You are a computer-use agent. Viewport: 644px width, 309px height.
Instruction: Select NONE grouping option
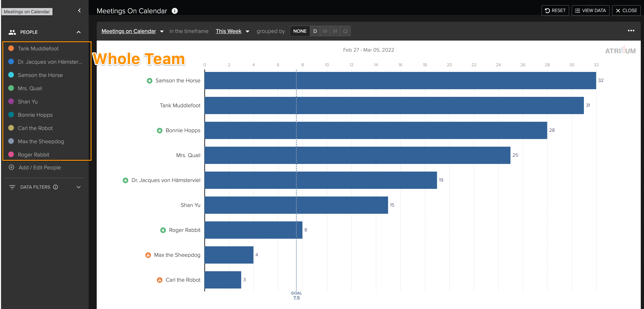click(300, 31)
